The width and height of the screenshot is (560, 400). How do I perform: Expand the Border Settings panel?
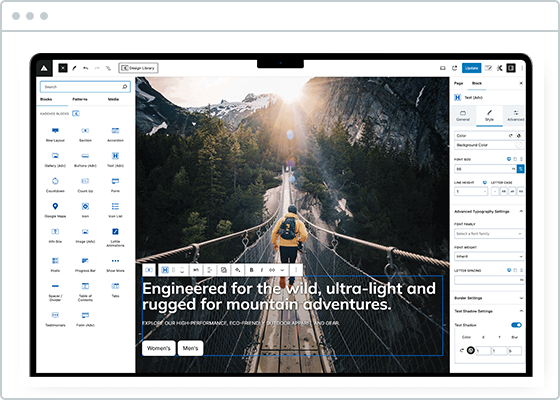tap(489, 298)
